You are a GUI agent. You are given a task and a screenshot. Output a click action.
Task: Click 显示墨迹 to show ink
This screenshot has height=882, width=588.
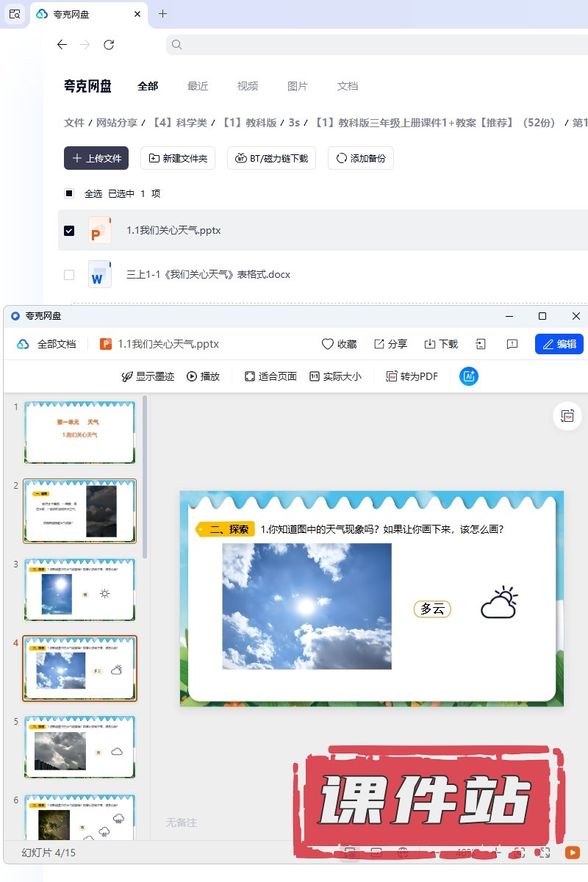click(x=148, y=376)
